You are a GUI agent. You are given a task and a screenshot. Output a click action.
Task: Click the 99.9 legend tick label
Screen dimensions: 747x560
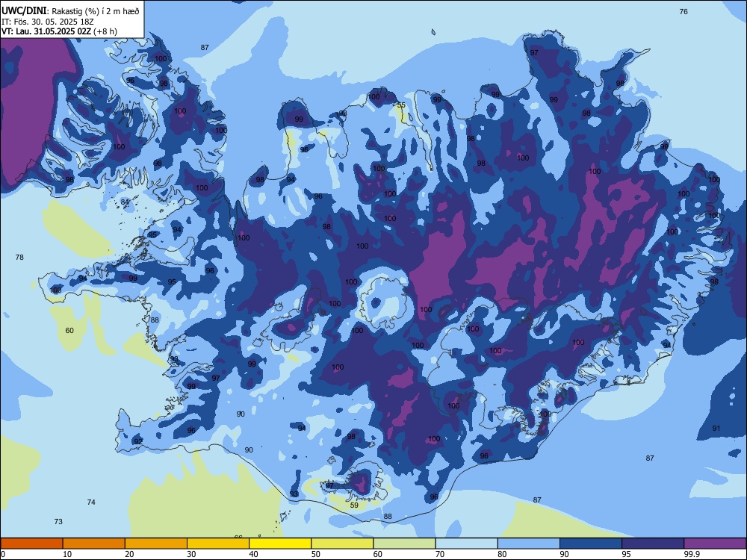(x=692, y=554)
